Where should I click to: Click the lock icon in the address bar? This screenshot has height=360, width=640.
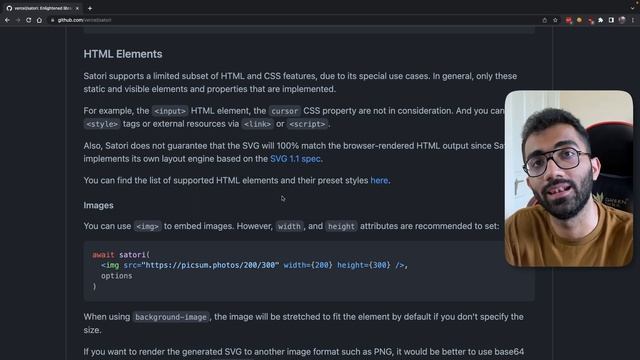click(52, 20)
